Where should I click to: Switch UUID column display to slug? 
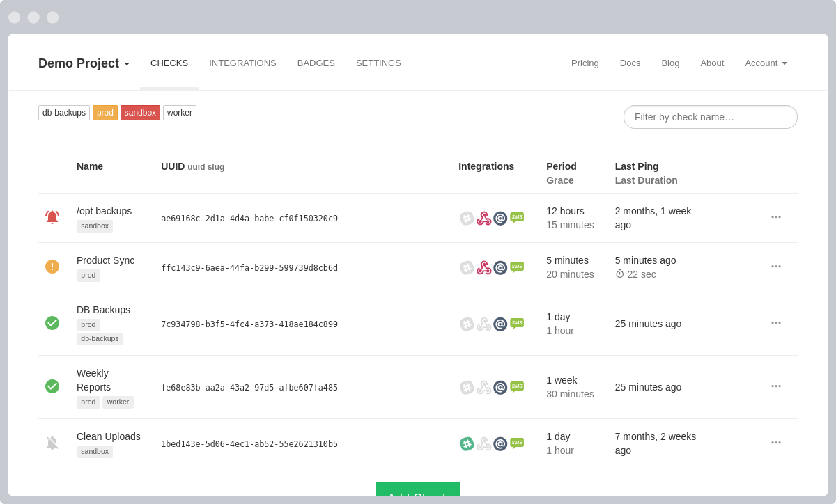[216, 167]
